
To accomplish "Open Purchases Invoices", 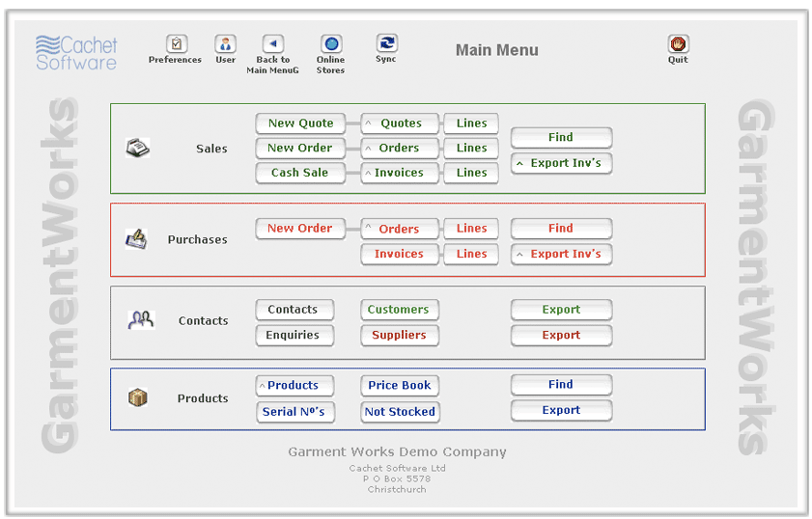I will pos(400,254).
